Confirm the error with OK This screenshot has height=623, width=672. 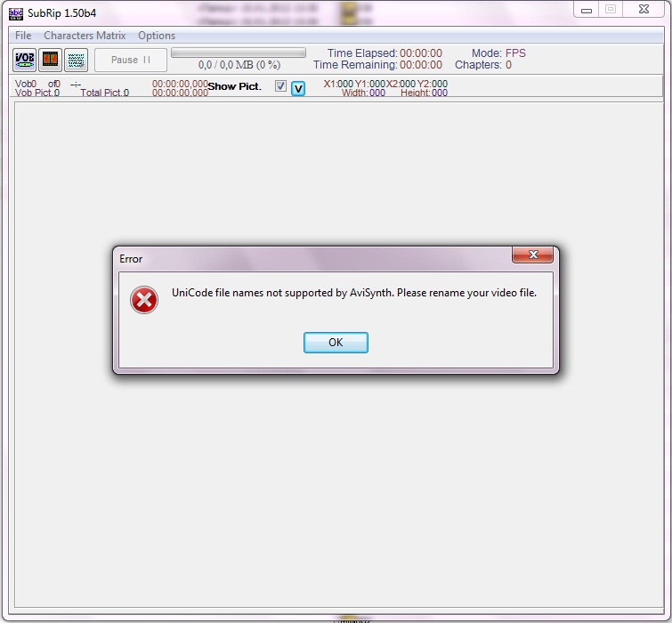point(336,343)
